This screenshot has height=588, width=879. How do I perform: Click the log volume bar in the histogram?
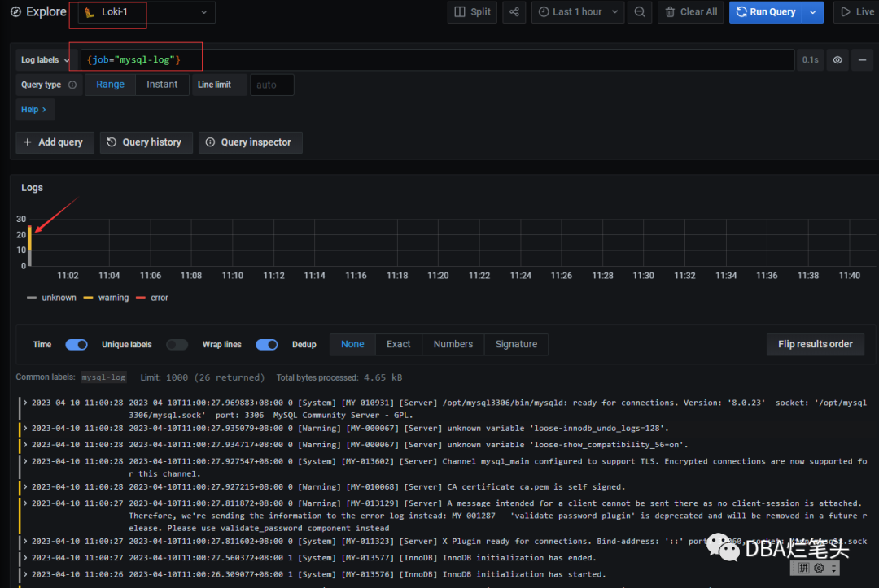click(30, 246)
